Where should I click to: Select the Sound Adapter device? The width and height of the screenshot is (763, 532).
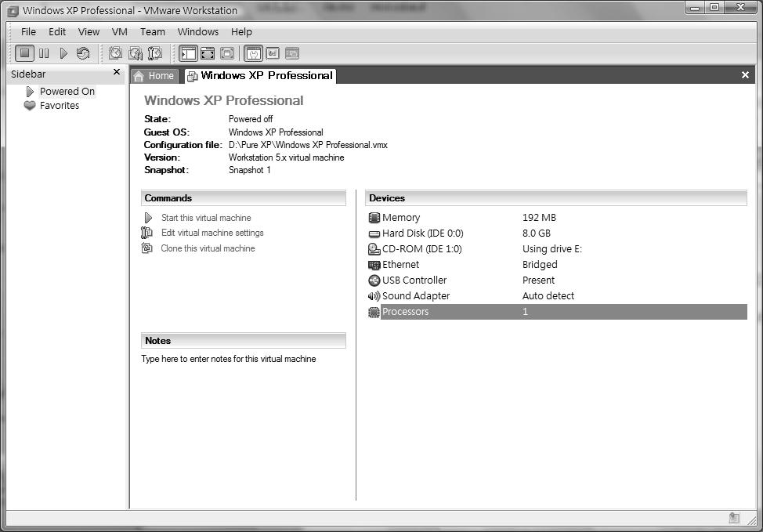(x=556, y=296)
